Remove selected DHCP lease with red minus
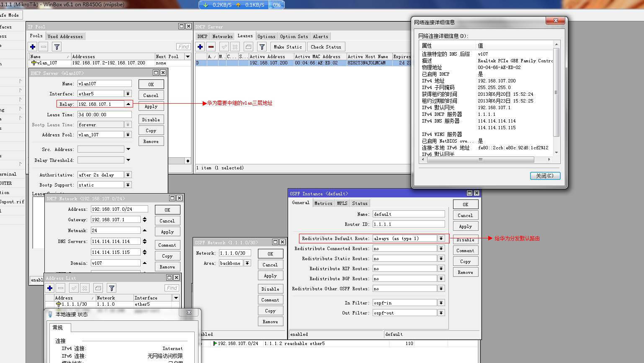644x363 pixels. point(211,47)
